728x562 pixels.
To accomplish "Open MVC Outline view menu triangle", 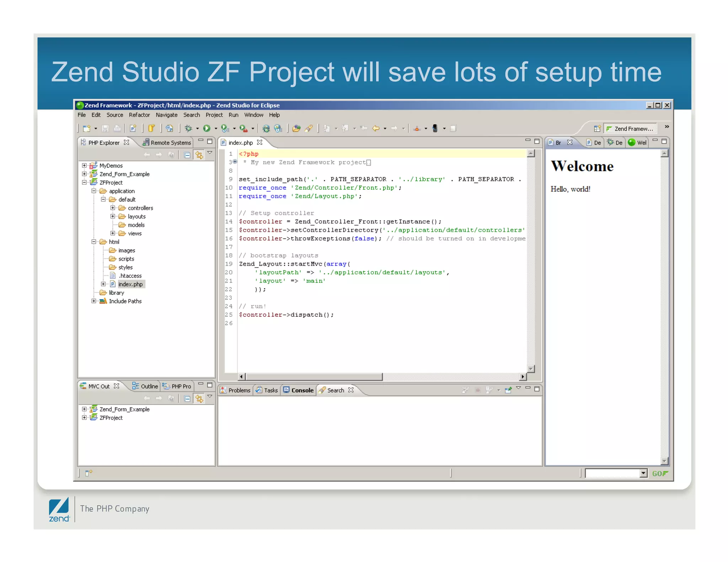I will (210, 396).
